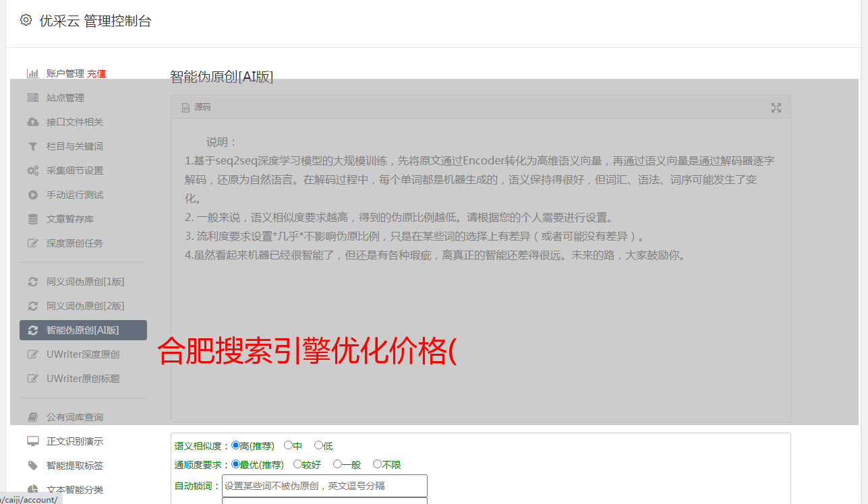This screenshot has height=504, width=868.
Task: Open UWriter原创标题 page
Action: pos(83,379)
